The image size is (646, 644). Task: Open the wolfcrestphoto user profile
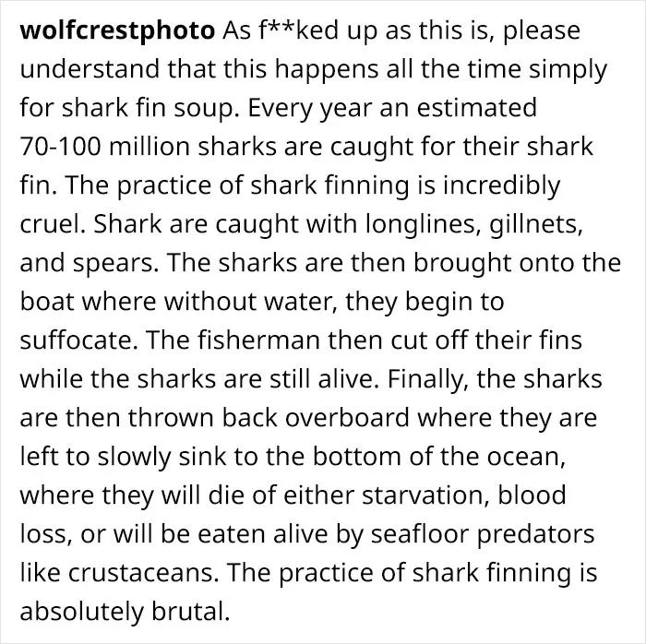[117, 31]
